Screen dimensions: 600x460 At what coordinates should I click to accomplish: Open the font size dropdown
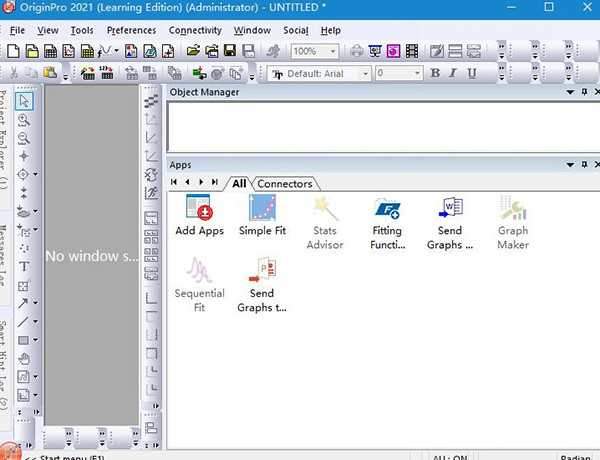click(416, 73)
